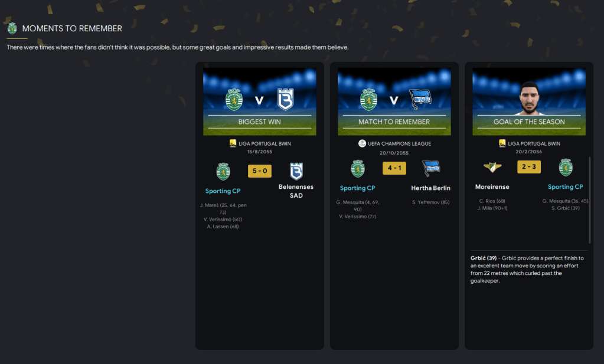
Task: Click Liga Portugal Bwin logo under Biggest Win
Action: click(233, 143)
